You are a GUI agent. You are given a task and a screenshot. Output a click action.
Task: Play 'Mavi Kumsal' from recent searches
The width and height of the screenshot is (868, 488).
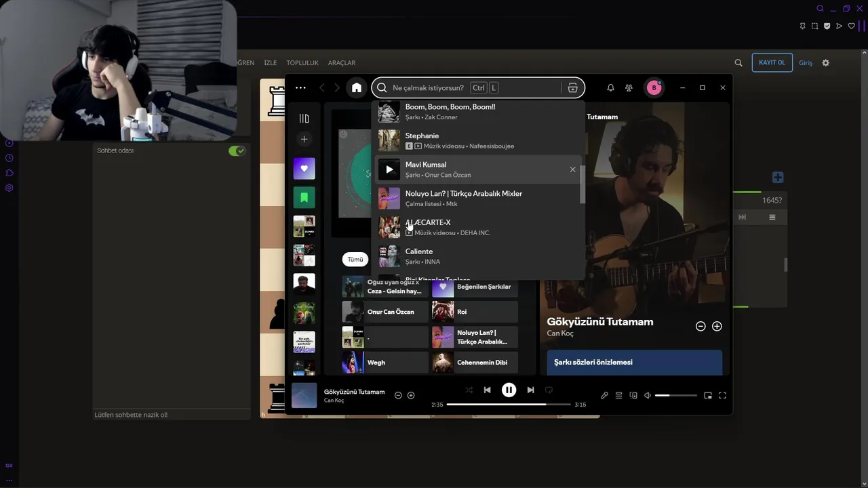pos(389,169)
